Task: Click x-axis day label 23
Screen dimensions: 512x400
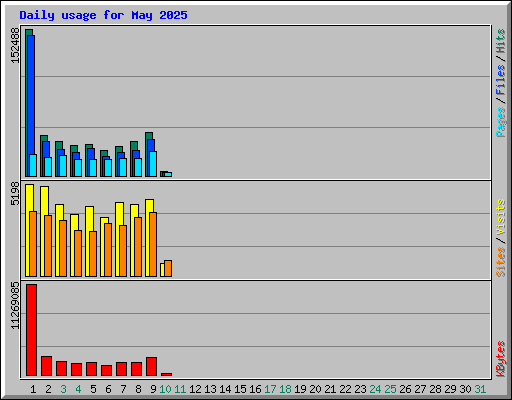Action: click(360, 389)
